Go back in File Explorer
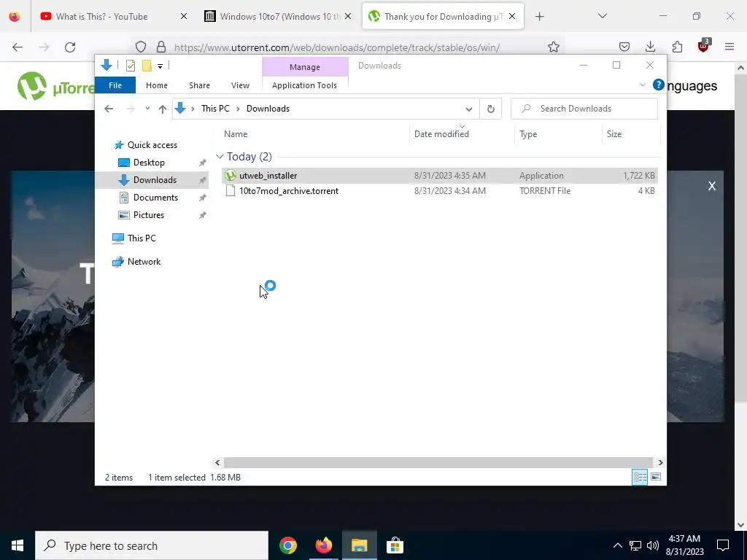 109,109
